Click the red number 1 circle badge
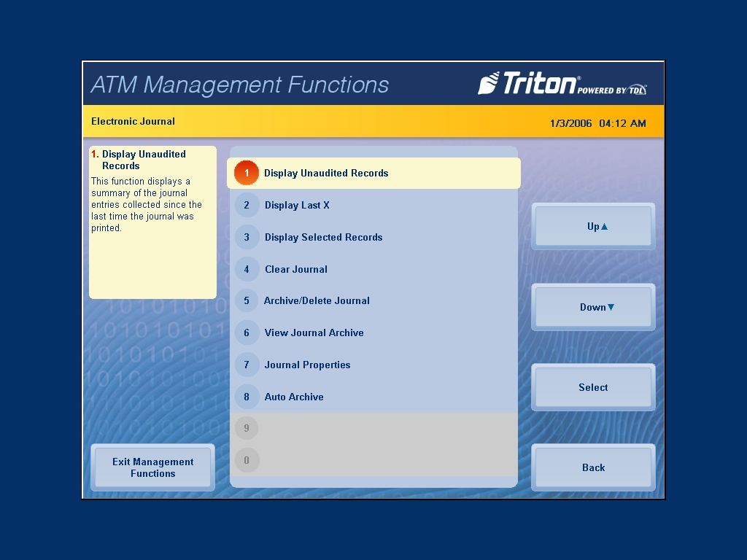Viewport: 747px width, 560px height. tap(247, 173)
